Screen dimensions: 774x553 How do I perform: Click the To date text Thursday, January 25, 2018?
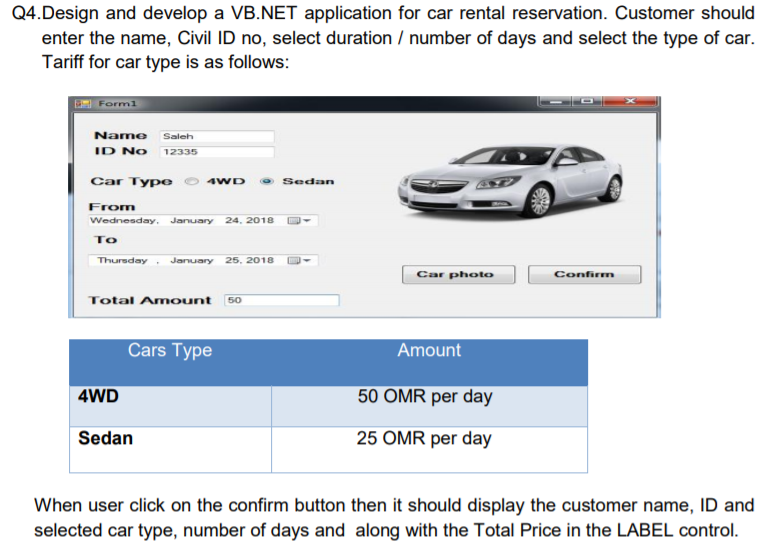point(185,260)
